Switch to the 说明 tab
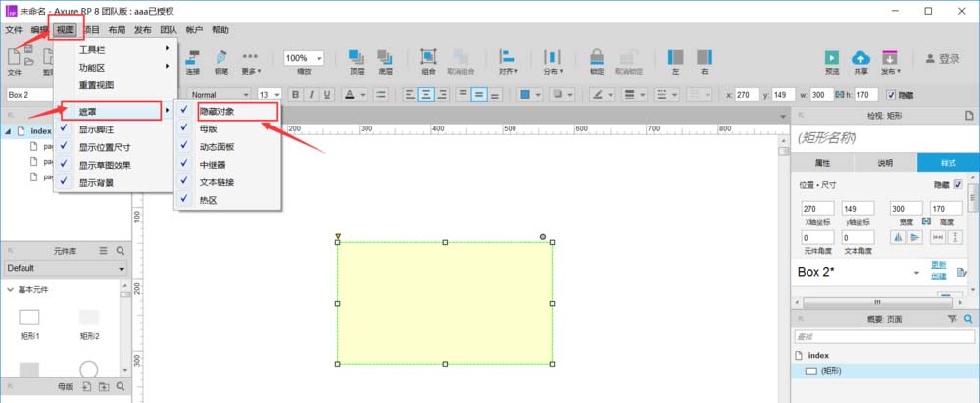Image resolution: width=980 pixels, height=403 pixels. point(885,163)
